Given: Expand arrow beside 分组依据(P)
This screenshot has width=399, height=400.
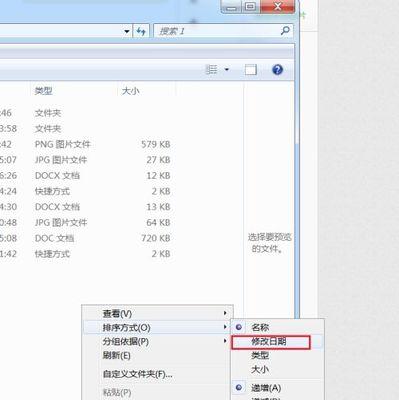Looking at the screenshot, I should click(x=225, y=341).
